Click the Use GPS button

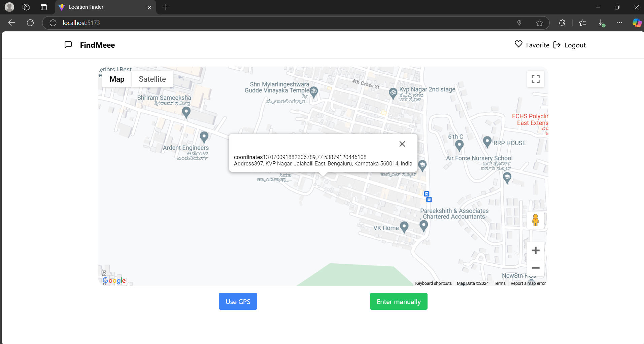(x=238, y=301)
